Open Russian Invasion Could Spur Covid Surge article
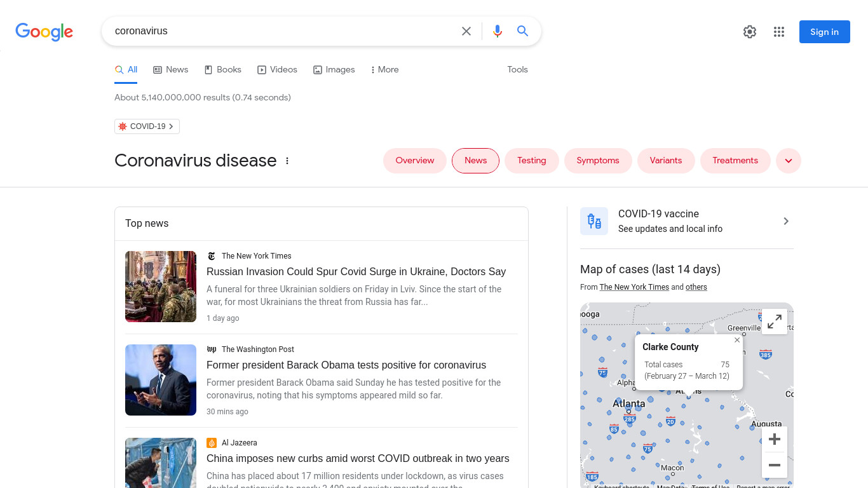Viewport: 868px width, 488px height. [356, 272]
